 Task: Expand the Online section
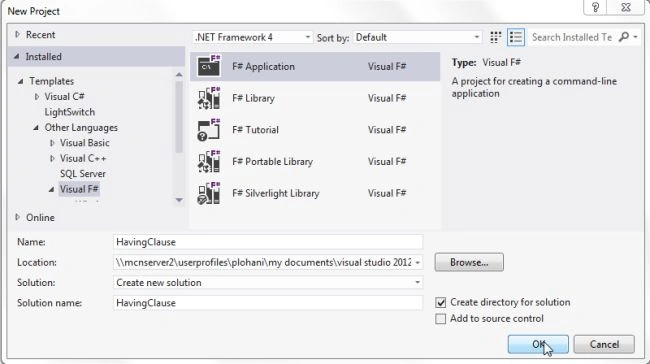(x=17, y=217)
